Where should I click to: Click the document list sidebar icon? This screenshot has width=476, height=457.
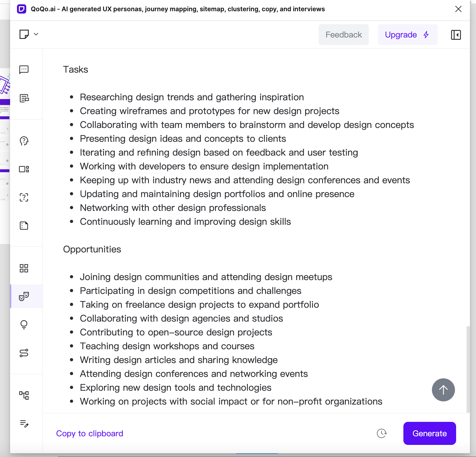tap(24, 98)
